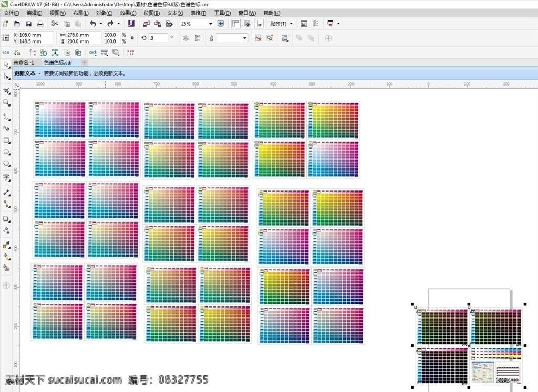The height and width of the screenshot is (392, 538).
Task: Select the Artistic Media tool
Action: tap(6, 129)
